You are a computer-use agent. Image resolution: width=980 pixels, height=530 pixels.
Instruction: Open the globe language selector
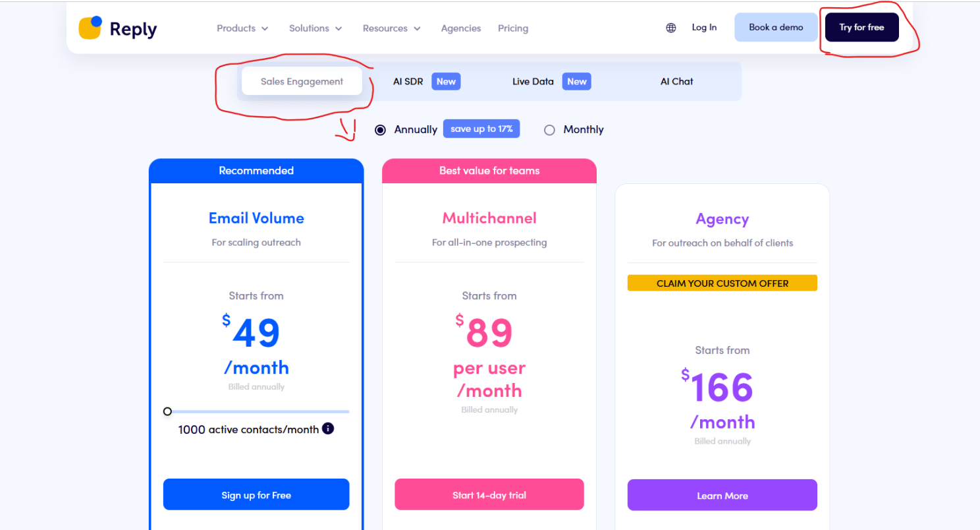670,28
